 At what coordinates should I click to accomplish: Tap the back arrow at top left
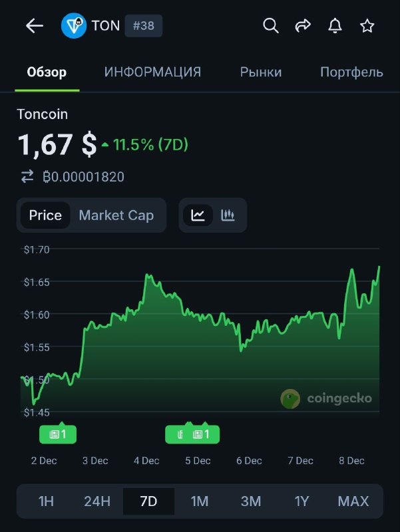(x=33, y=25)
